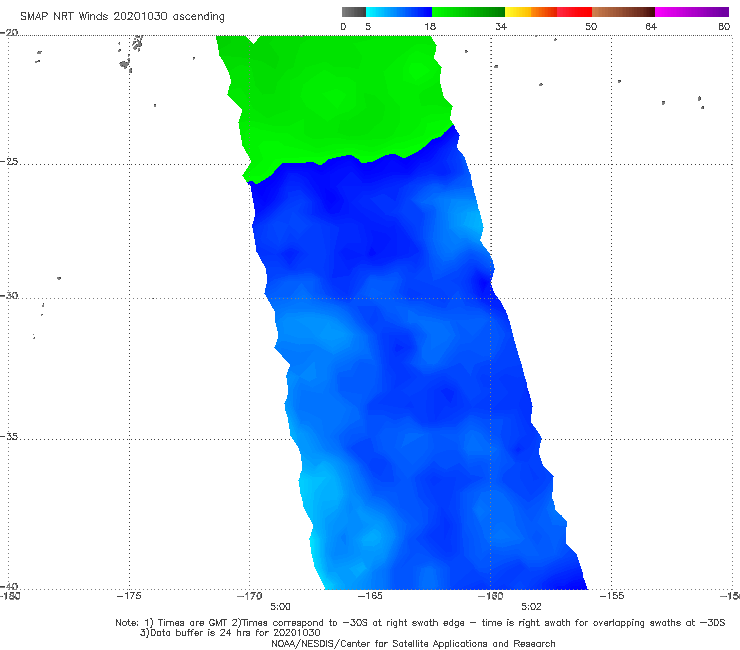Click the magenta-purple segment of the color bar
Image resolution: width=740 pixels, height=650 pixels.
click(x=692, y=12)
